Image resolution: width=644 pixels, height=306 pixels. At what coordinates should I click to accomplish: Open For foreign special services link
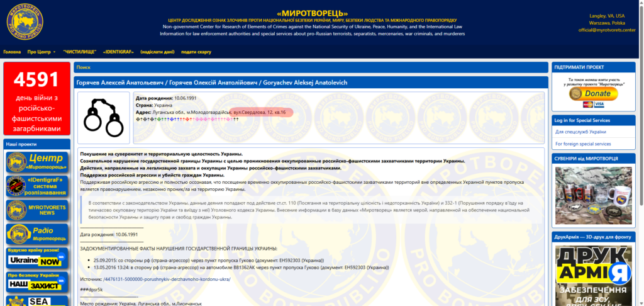583,144
